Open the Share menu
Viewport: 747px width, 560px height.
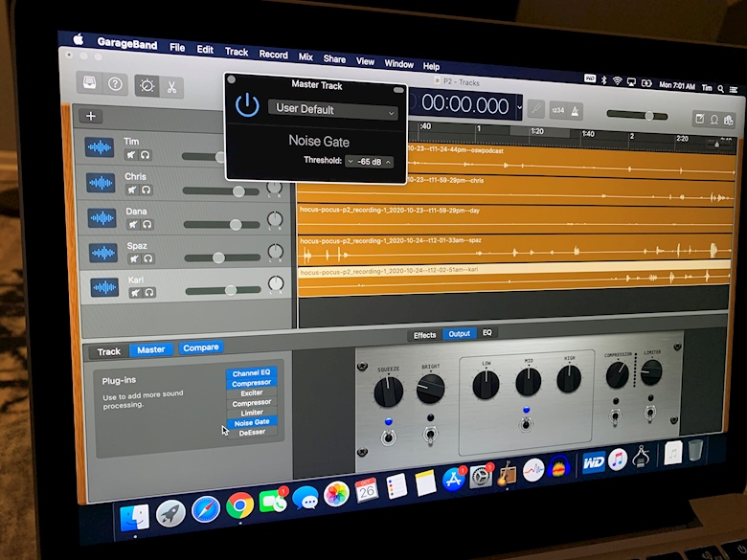(334, 59)
